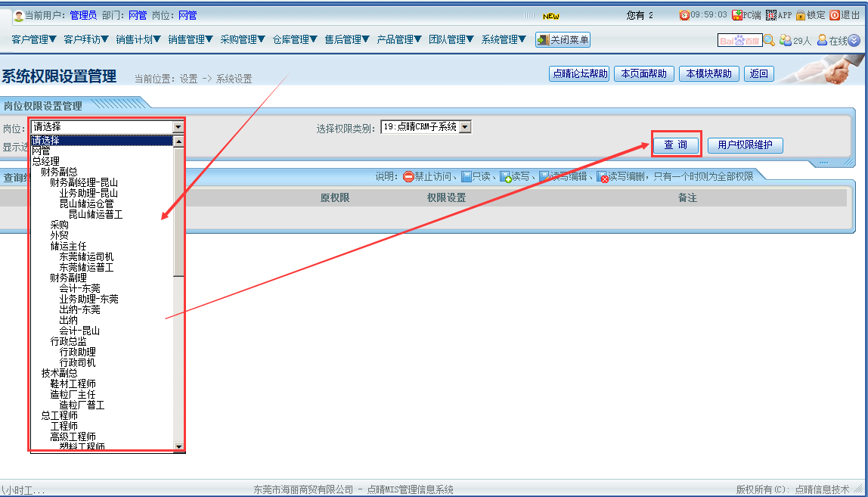Click the 查询 button
Viewport: 868px width, 497px height.
pyautogui.click(x=676, y=144)
